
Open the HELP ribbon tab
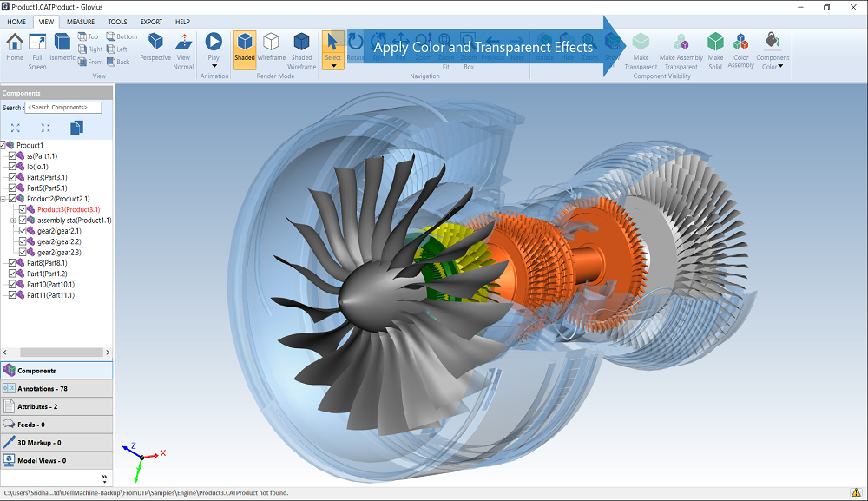(182, 22)
